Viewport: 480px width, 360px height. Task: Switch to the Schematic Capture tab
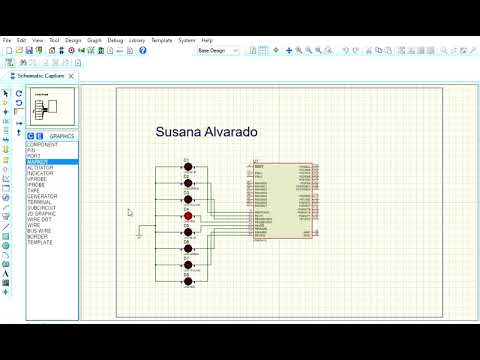click(x=41, y=76)
